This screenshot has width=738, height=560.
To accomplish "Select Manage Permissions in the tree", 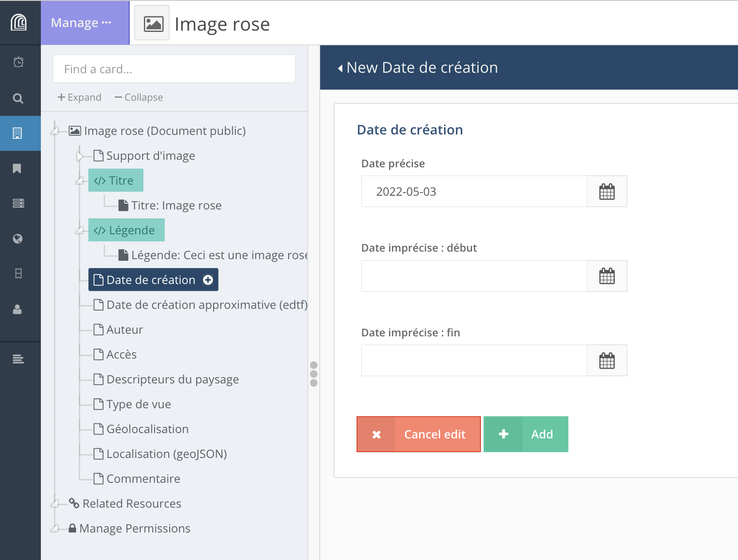I will pyautogui.click(x=135, y=528).
